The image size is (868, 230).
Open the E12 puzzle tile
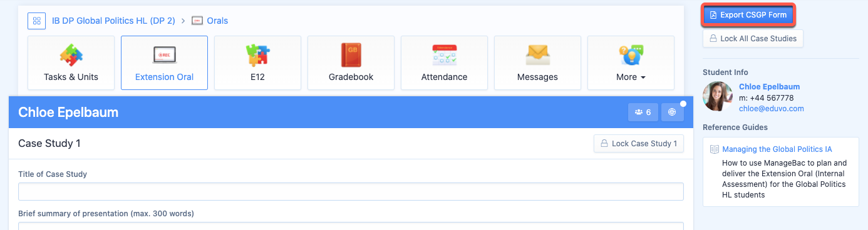coord(257,62)
